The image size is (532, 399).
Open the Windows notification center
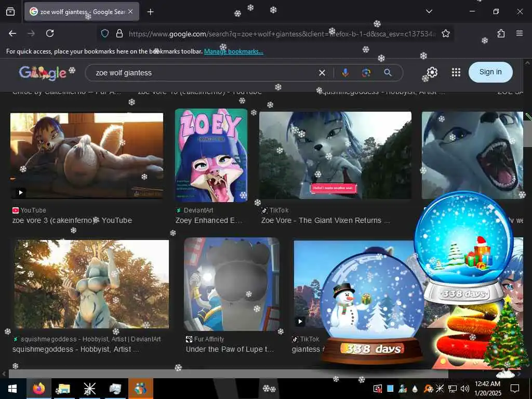(x=515, y=388)
